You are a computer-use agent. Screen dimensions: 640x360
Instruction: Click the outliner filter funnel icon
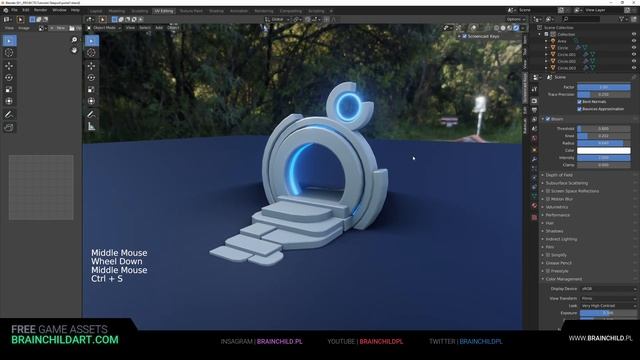tap(622, 19)
